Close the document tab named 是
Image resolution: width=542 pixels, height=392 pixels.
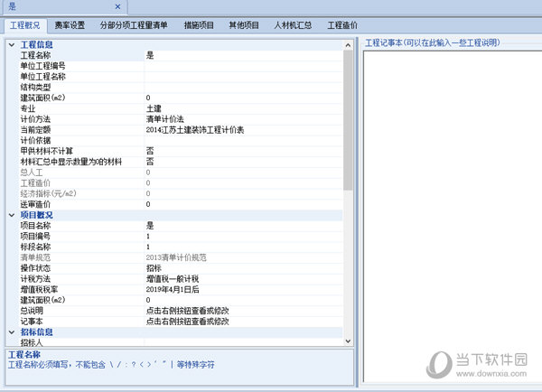(x=117, y=6)
